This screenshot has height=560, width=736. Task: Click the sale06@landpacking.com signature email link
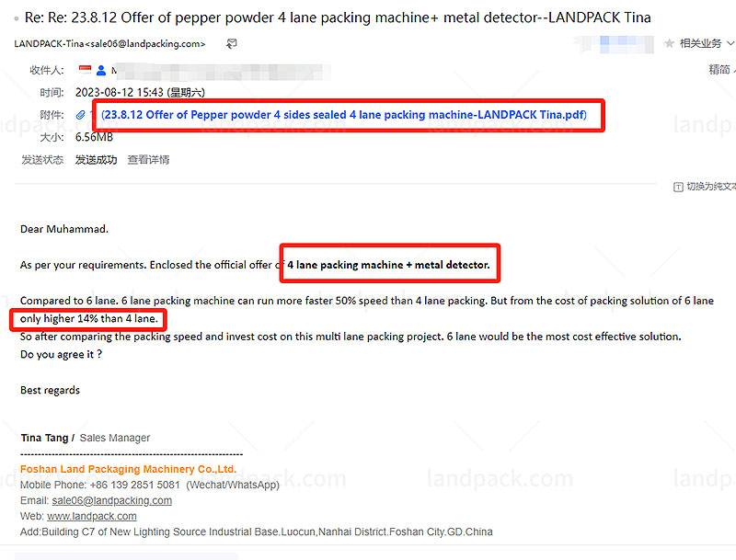(x=111, y=500)
